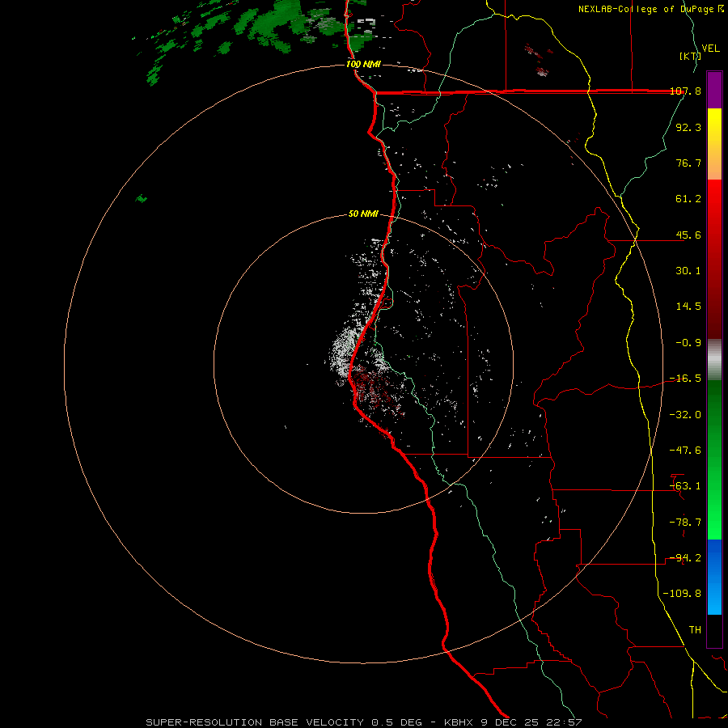Select the 14.5 scale value
The height and width of the screenshot is (728, 728).
click(x=688, y=307)
